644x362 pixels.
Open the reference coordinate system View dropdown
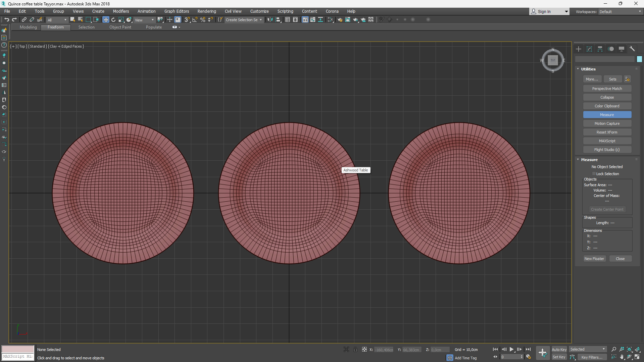(x=145, y=20)
